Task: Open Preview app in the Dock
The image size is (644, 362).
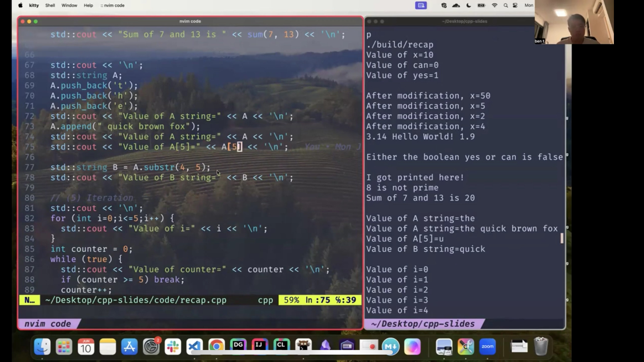Action: [444, 347]
